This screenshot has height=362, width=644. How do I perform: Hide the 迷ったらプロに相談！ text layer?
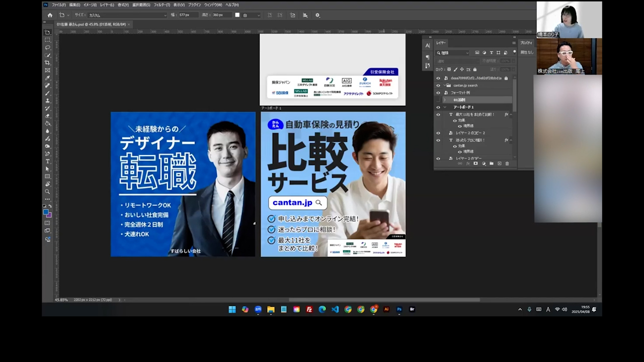point(438,140)
